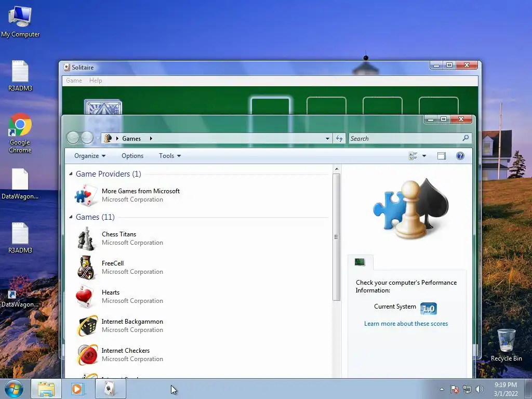
Task: Click the scroll up arrow of games list
Action: [x=336, y=169]
